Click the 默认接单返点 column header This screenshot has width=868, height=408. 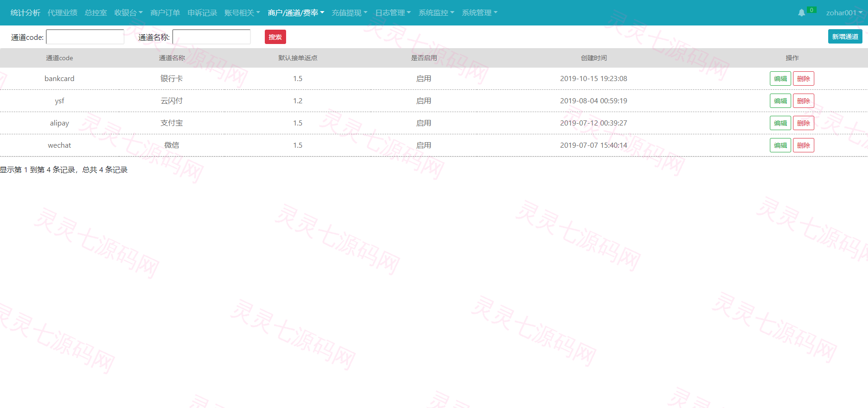point(298,58)
